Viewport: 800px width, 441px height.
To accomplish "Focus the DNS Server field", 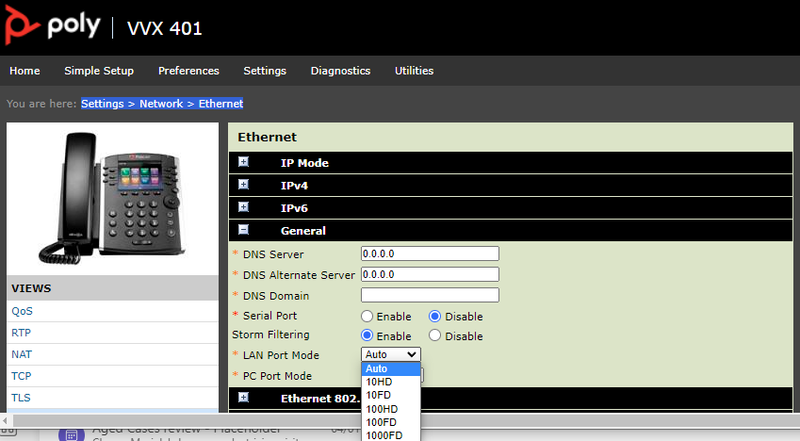I will 430,254.
